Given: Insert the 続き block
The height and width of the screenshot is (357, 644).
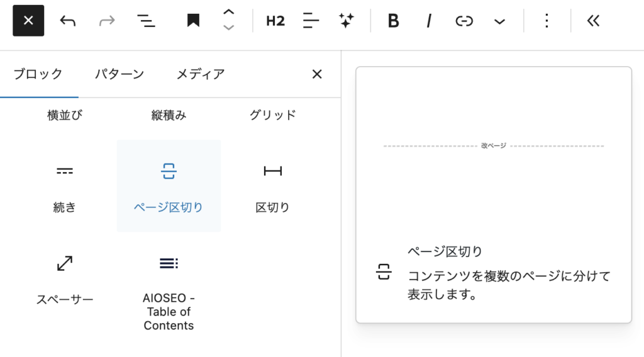Looking at the screenshot, I should pyautogui.click(x=65, y=186).
